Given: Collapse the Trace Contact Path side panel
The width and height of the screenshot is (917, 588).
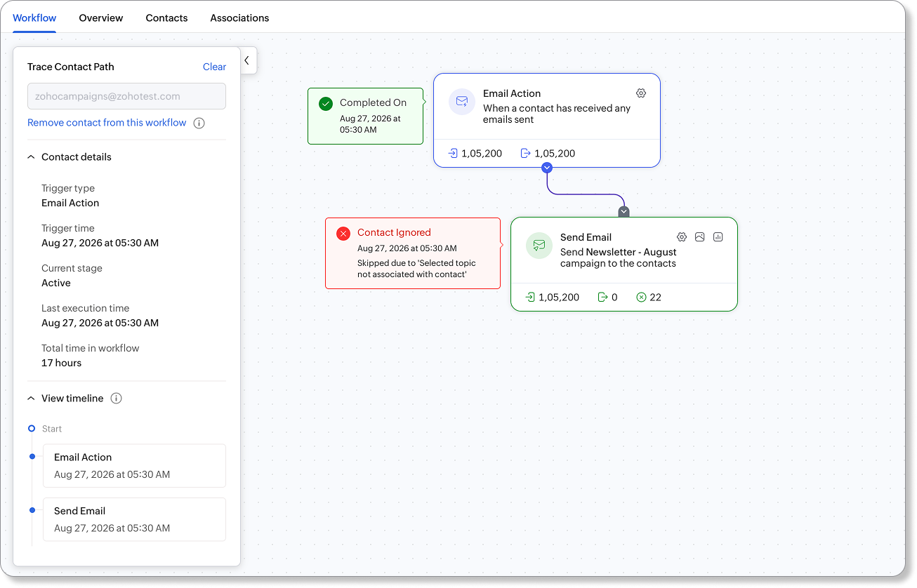Looking at the screenshot, I should 248,61.
